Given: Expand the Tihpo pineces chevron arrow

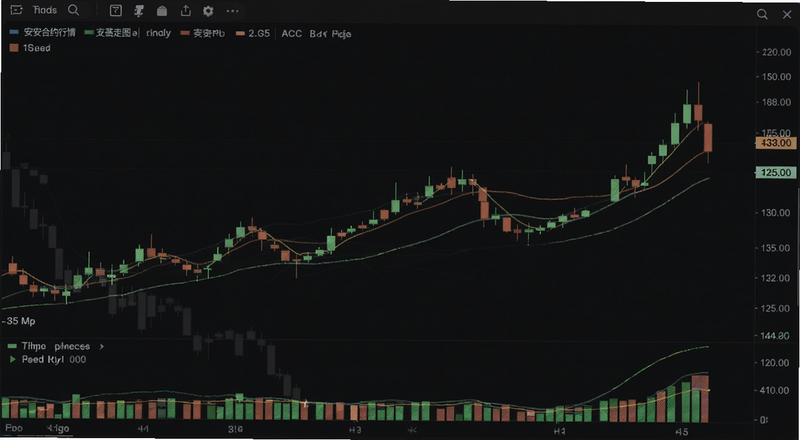Looking at the screenshot, I should click(x=102, y=346).
